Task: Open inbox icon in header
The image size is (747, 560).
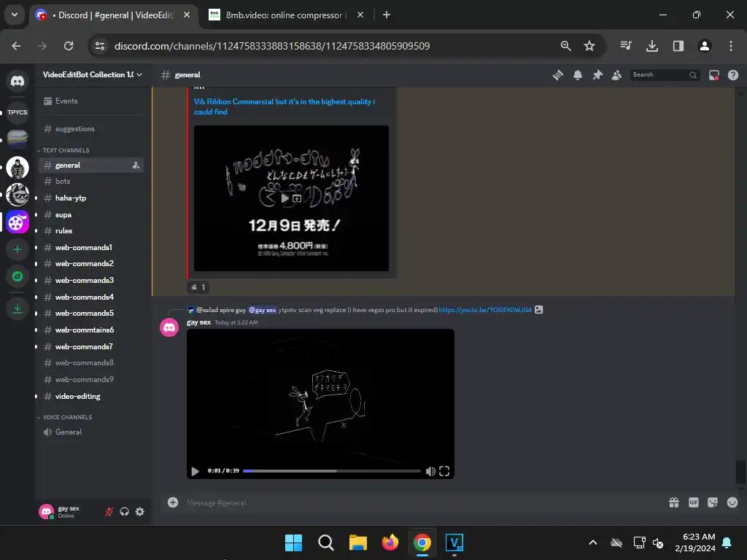Action: click(713, 75)
